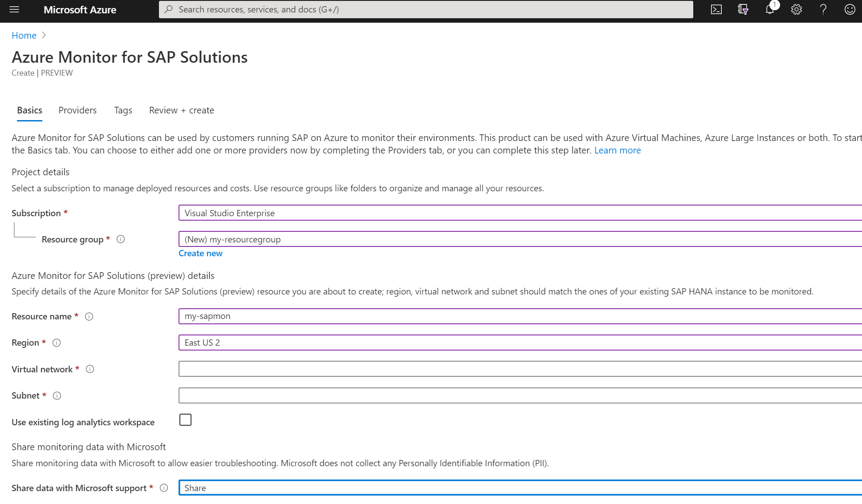Show info for Share data with Microsoft support

click(164, 488)
